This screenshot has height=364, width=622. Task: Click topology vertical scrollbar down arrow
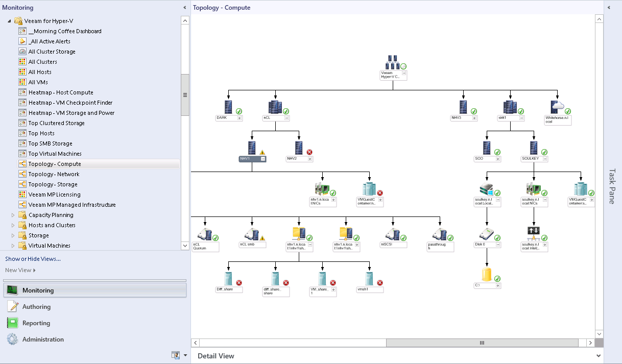(x=599, y=334)
